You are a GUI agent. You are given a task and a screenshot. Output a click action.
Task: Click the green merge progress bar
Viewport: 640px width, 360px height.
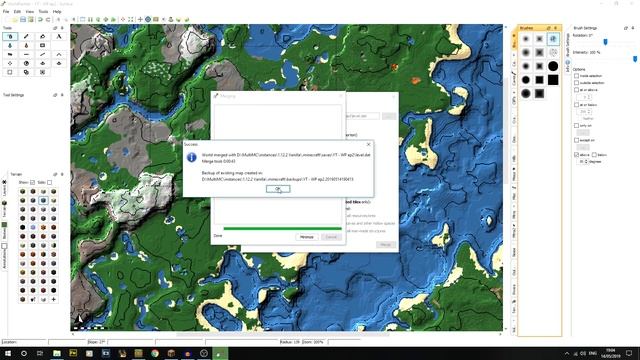pyautogui.click(x=282, y=229)
